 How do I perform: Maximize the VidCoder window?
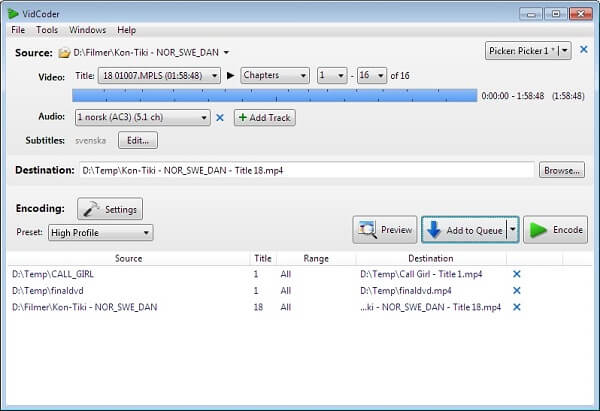point(556,14)
